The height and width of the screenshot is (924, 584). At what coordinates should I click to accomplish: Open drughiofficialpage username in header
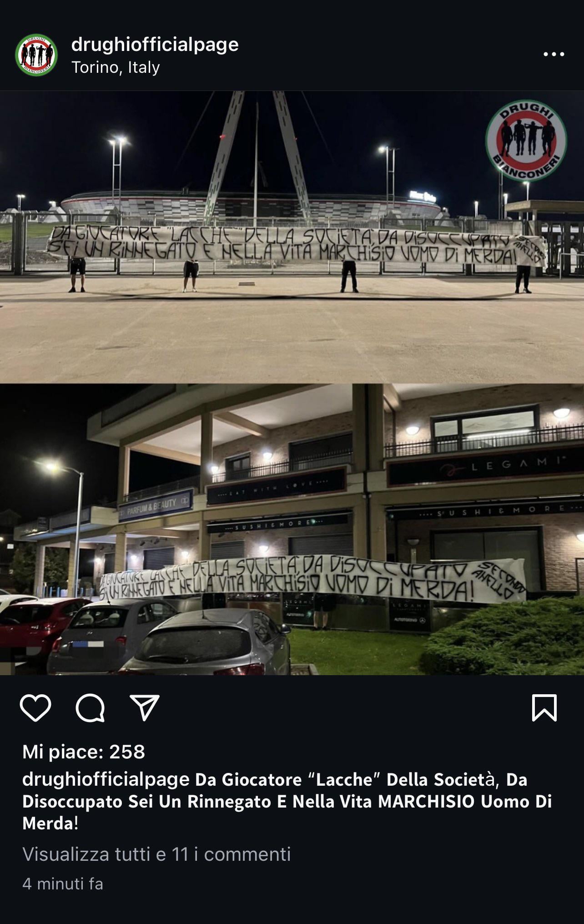tap(155, 45)
